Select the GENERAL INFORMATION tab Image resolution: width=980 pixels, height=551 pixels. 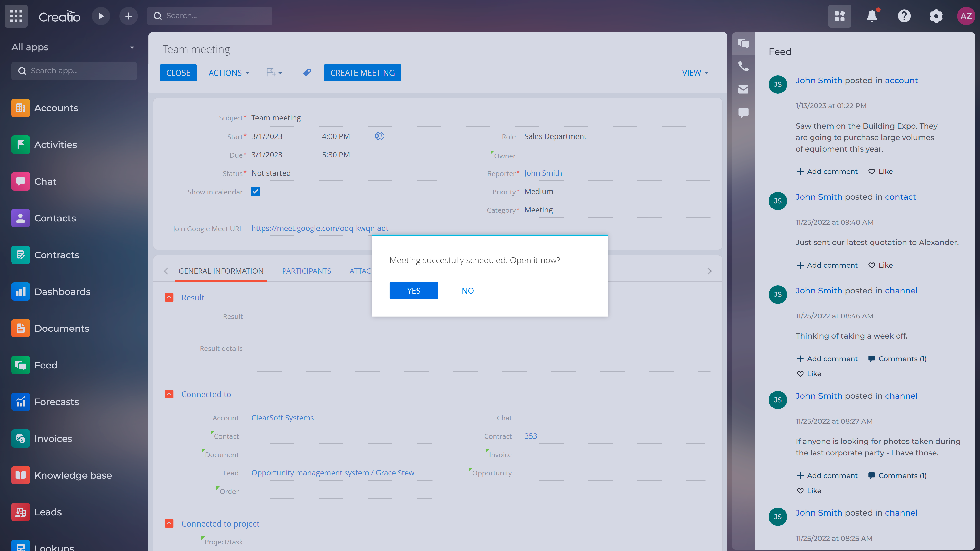tap(221, 271)
